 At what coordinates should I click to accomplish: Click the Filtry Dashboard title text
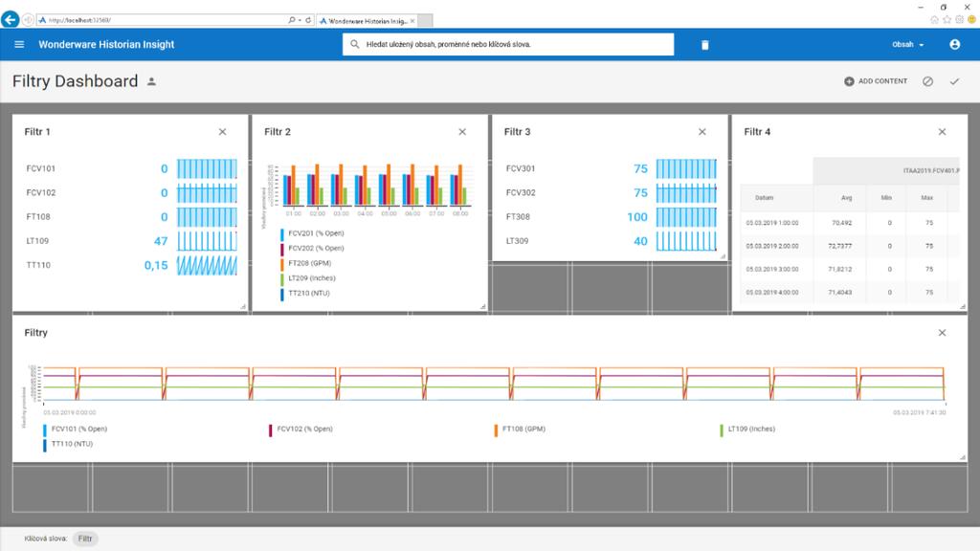click(75, 81)
